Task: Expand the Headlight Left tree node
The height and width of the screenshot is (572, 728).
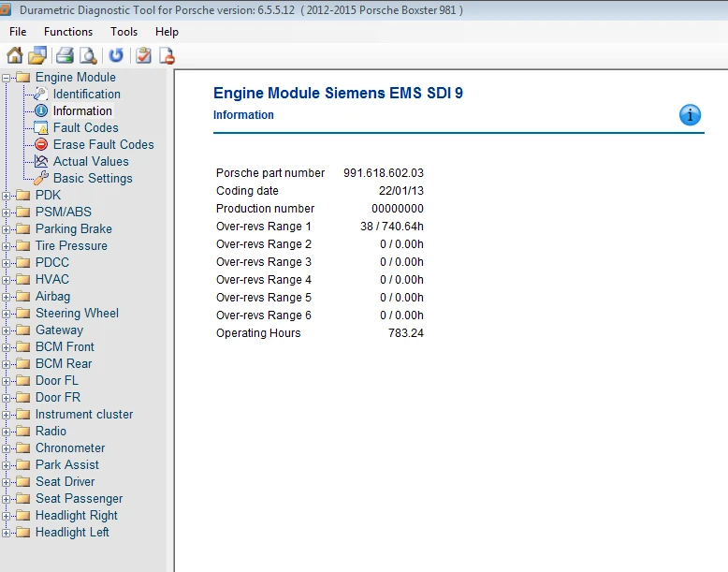Action: click(x=6, y=533)
